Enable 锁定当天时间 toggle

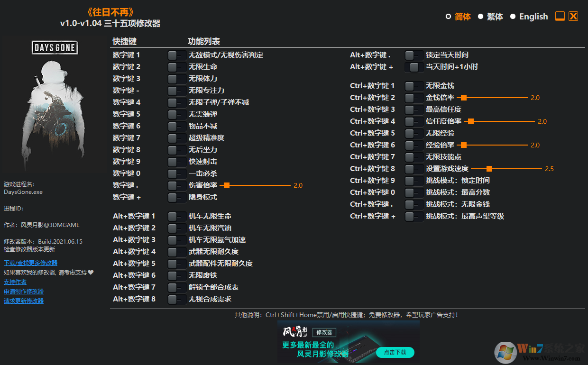click(414, 55)
